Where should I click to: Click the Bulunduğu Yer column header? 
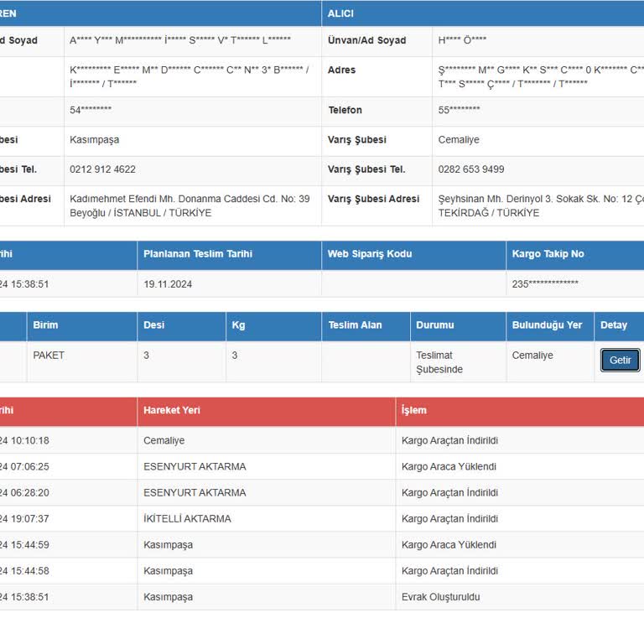coord(547,325)
